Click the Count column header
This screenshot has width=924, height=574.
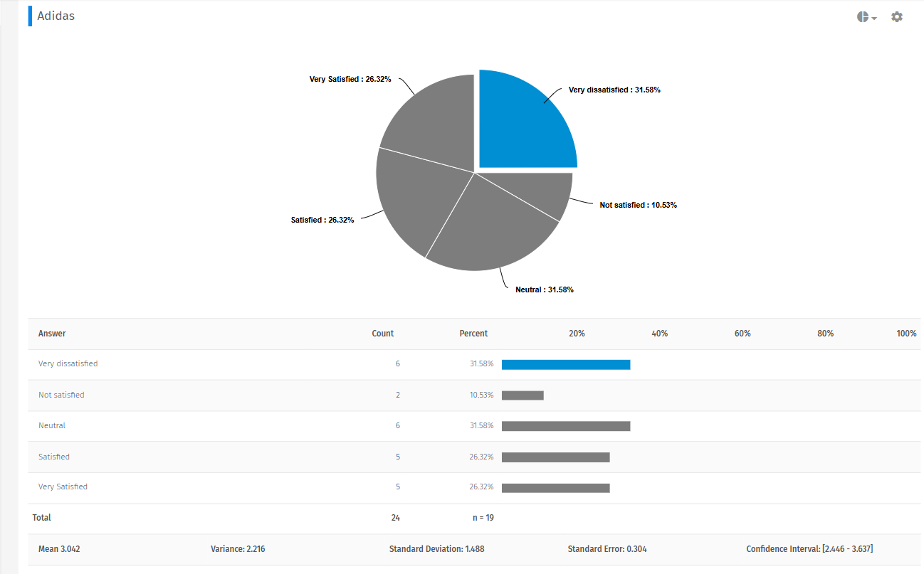(x=382, y=333)
